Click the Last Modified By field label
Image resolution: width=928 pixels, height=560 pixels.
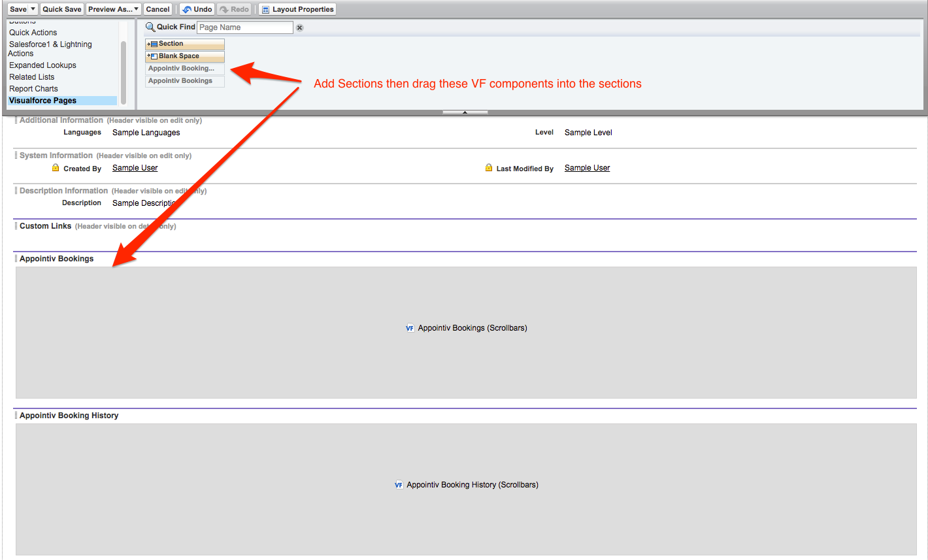point(525,169)
